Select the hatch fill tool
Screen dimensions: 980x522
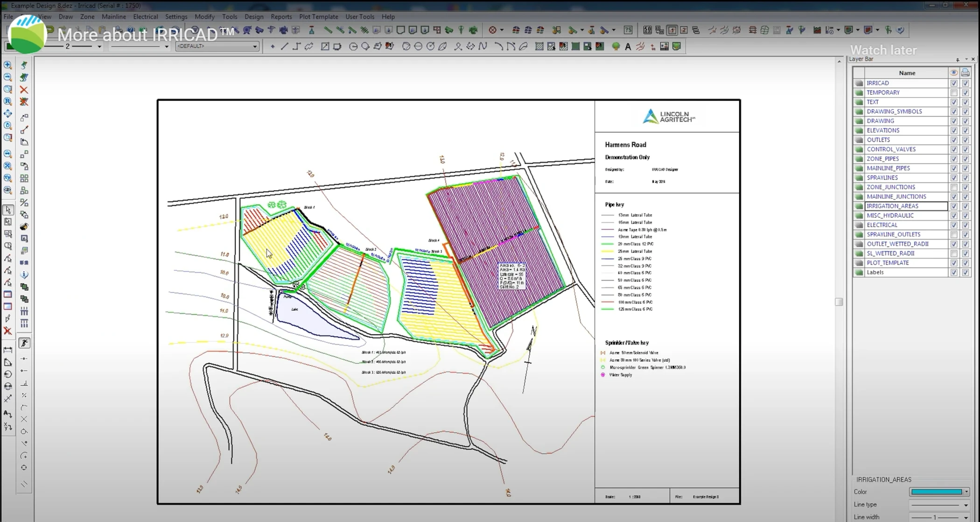coord(539,46)
